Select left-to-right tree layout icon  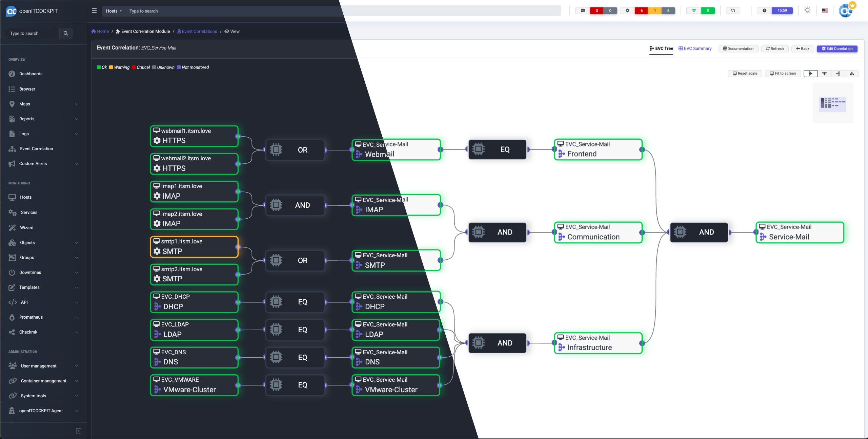click(810, 73)
